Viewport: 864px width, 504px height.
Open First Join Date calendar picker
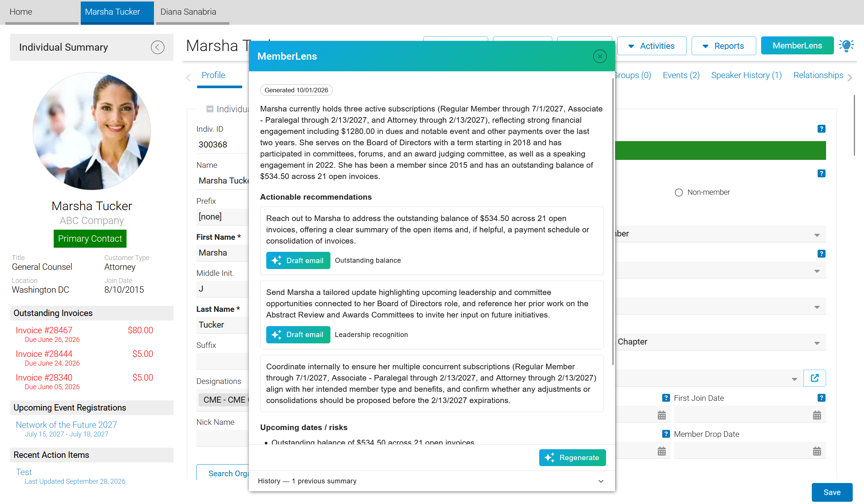point(817,415)
